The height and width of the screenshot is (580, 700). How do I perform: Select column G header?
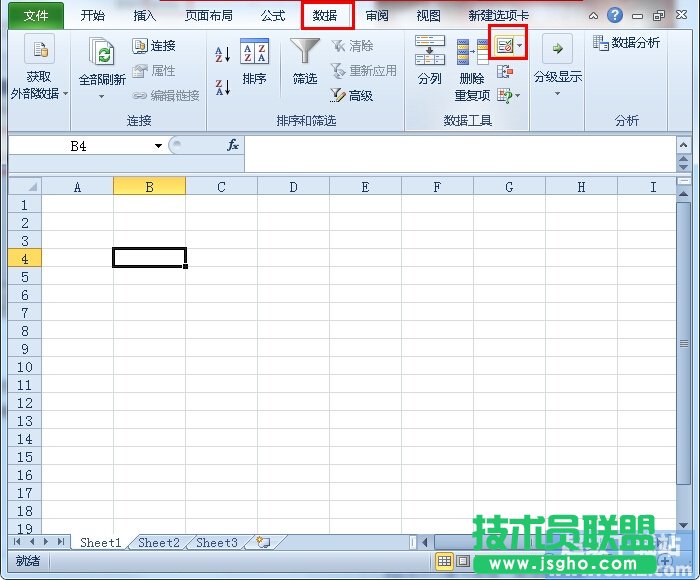pyautogui.click(x=509, y=187)
